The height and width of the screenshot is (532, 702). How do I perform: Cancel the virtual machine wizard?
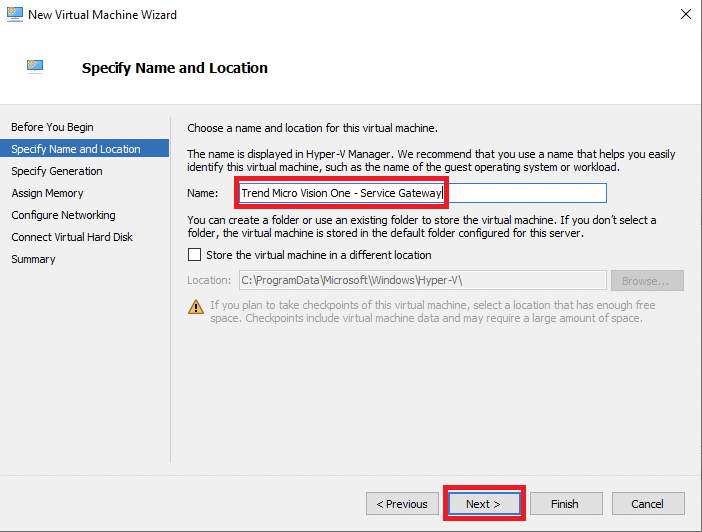click(x=648, y=503)
